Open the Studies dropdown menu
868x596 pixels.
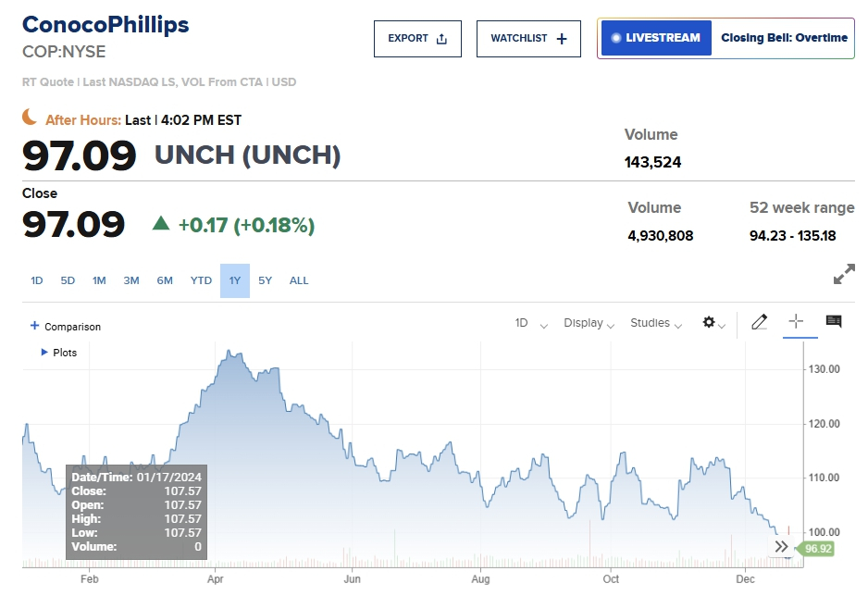point(657,323)
